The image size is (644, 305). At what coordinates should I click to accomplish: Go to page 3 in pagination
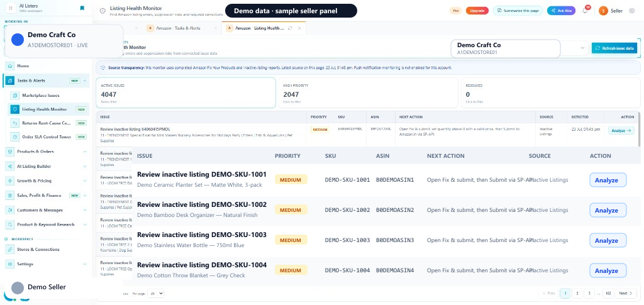(589, 293)
